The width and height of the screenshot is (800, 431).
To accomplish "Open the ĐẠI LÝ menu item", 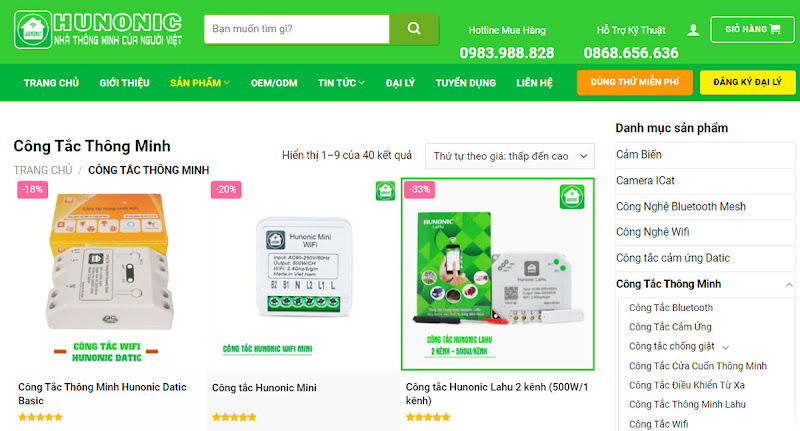I will coord(400,83).
